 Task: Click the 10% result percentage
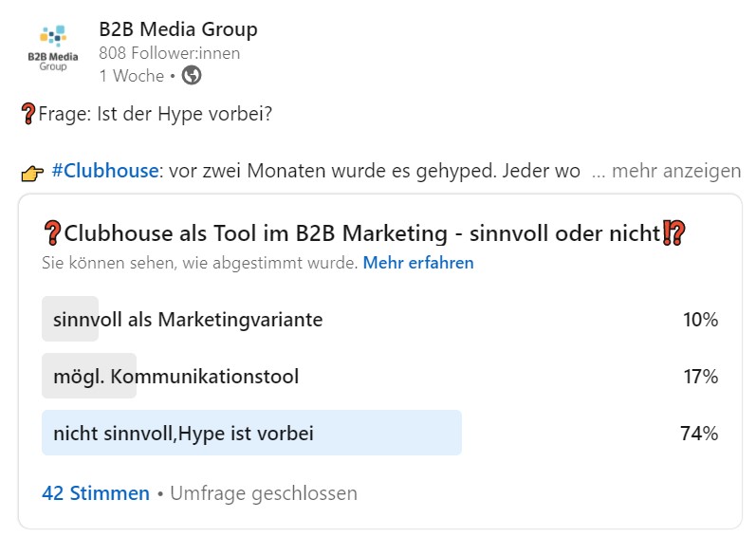(x=700, y=320)
